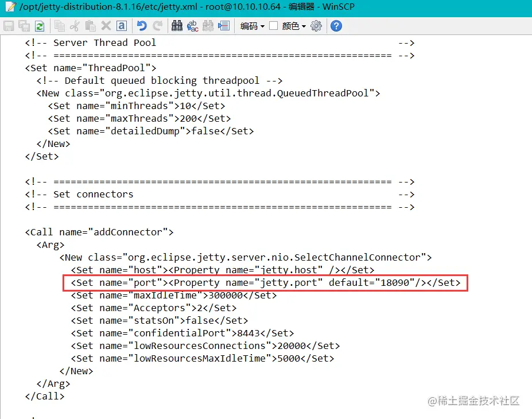Open editor preferences gear icon

click(316, 26)
